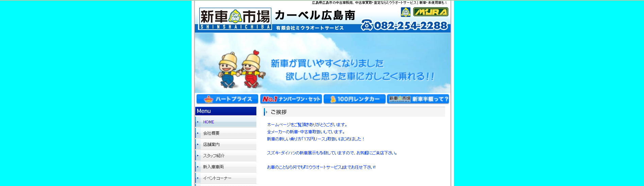Click the Menu sidebar header
The height and width of the screenshot is (186, 644).
pos(226,111)
